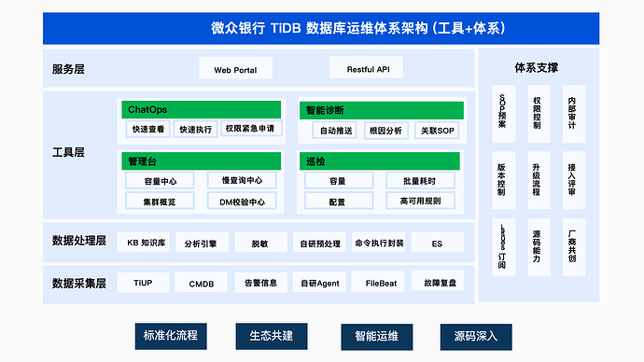Click the DM校验中心 box
644x362 pixels.
coord(242,202)
